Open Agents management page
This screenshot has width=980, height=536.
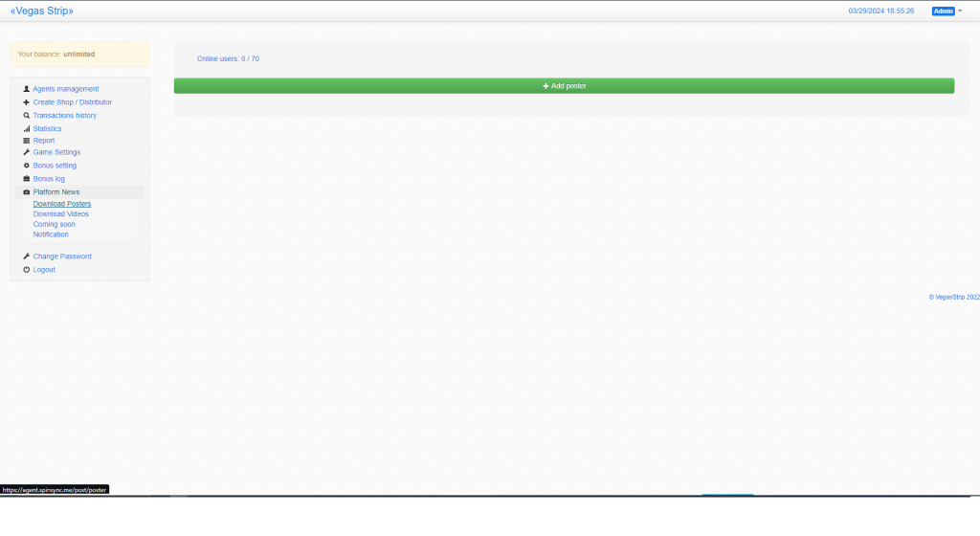coord(66,89)
